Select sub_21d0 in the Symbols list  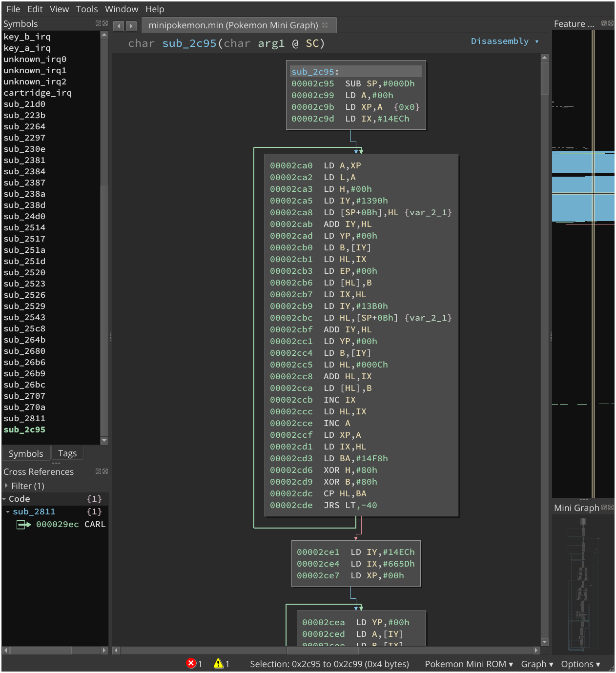pyautogui.click(x=24, y=104)
